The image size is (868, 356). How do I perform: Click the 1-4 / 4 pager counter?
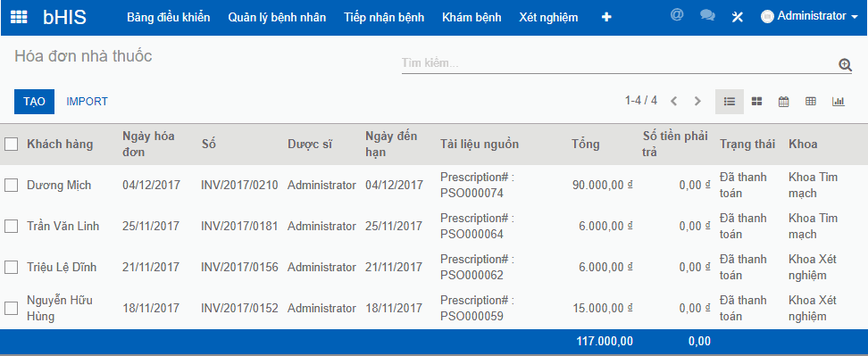point(641,101)
